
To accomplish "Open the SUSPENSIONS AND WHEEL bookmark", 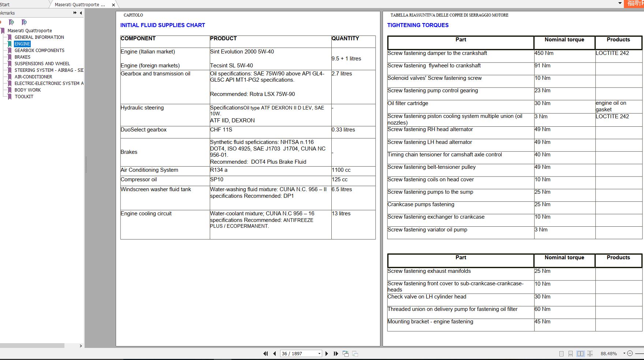I will [42, 64].
